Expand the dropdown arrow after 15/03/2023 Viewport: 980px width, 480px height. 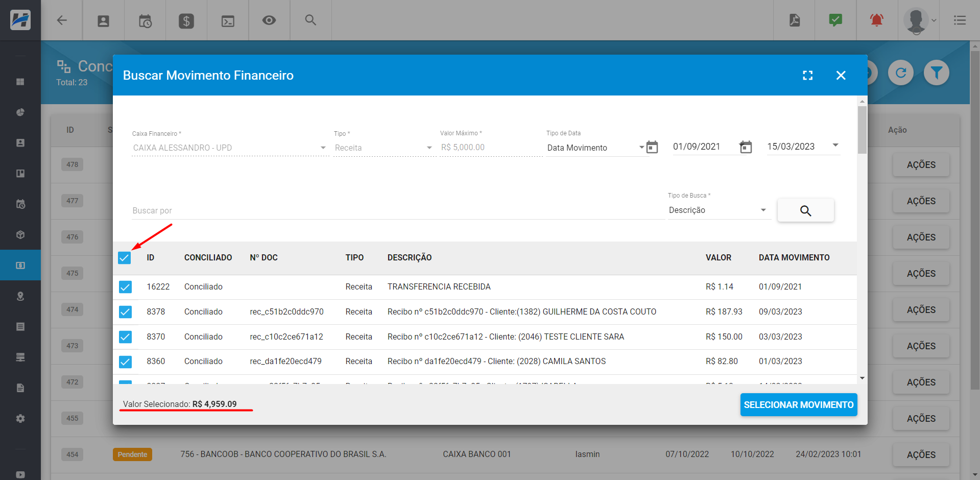835,146
